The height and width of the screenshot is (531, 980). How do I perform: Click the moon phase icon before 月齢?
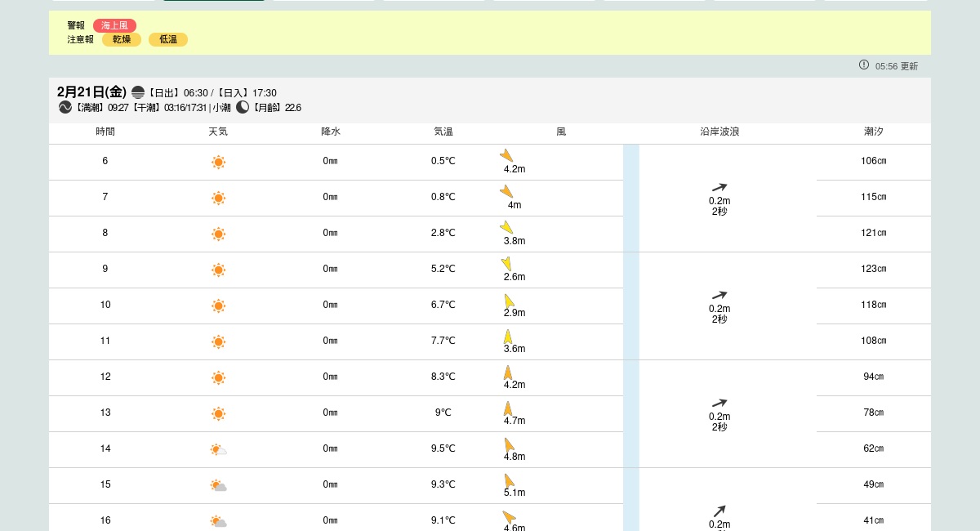click(243, 107)
